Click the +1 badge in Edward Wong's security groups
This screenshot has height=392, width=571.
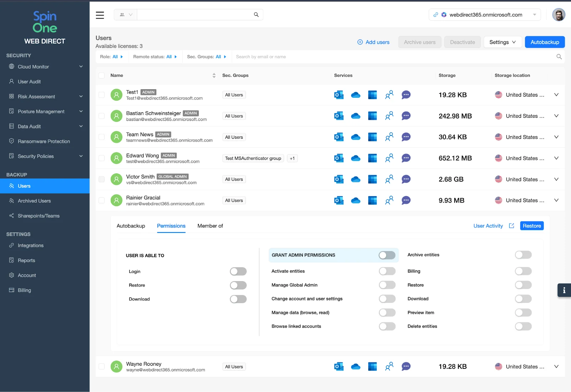click(x=292, y=158)
